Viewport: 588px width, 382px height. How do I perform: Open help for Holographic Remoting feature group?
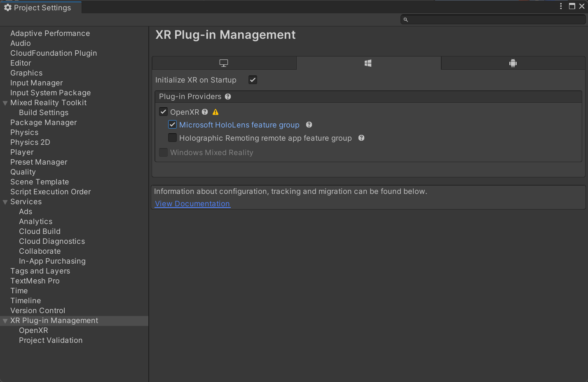click(361, 138)
